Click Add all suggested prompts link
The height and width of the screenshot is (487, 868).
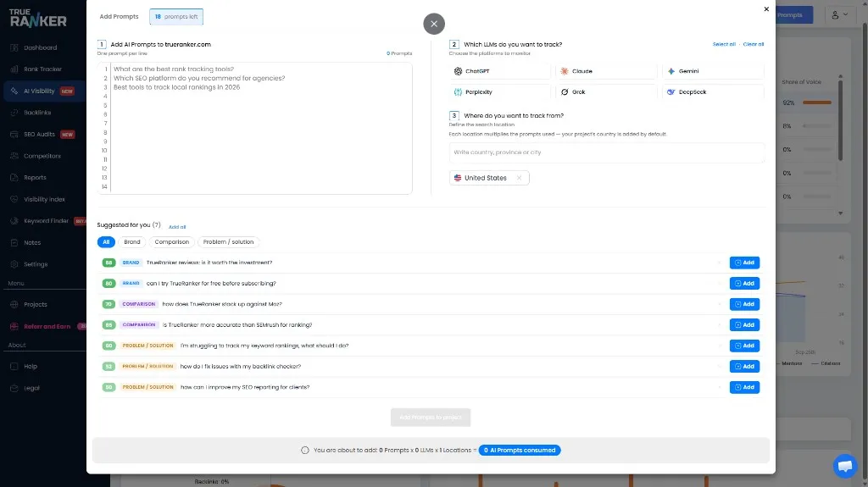tap(177, 227)
